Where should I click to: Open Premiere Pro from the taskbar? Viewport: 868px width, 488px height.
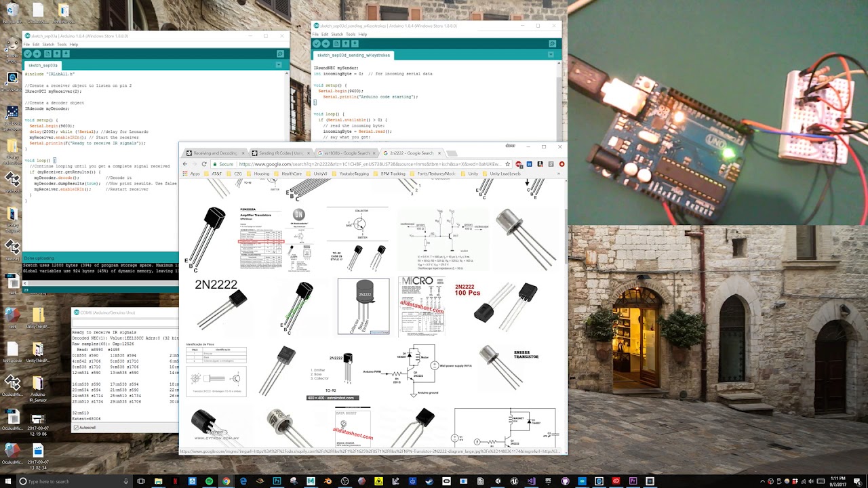tap(633, 481)
